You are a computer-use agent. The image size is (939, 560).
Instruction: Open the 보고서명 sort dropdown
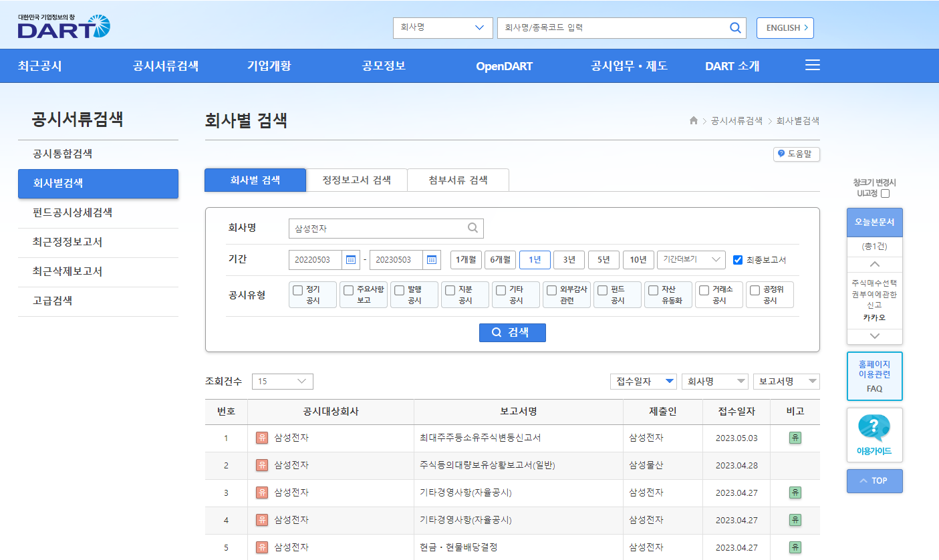787,382
